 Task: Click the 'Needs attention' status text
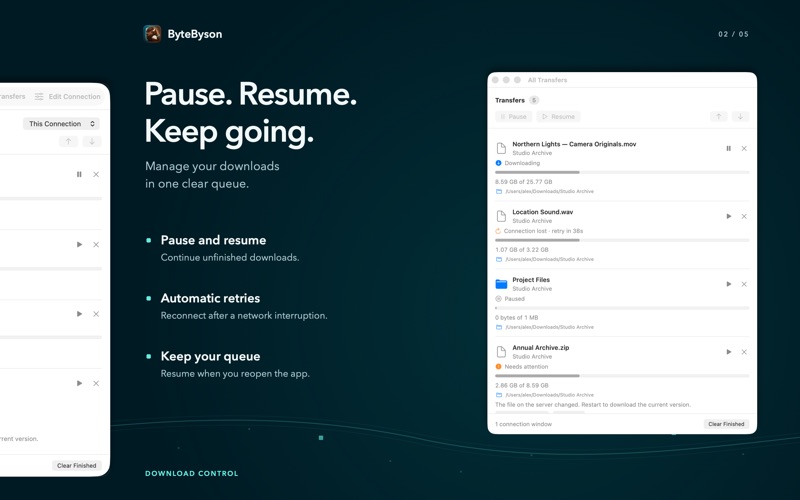click(526, 367)
